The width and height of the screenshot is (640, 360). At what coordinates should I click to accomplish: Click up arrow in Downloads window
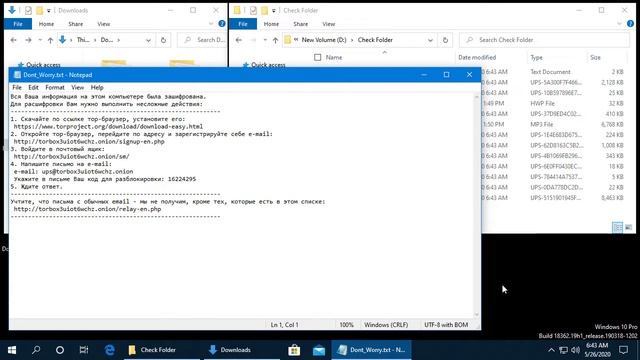coord(50,40)
